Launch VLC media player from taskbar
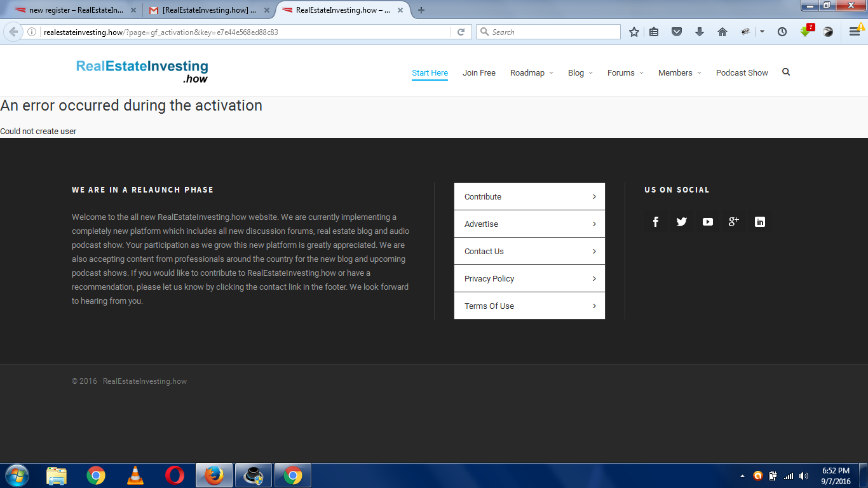868x488 pixels. tap(135, 475)
